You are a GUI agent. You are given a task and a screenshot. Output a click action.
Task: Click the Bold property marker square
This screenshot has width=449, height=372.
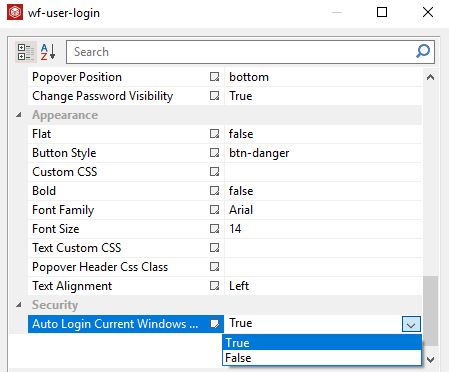tap(214, 191)
